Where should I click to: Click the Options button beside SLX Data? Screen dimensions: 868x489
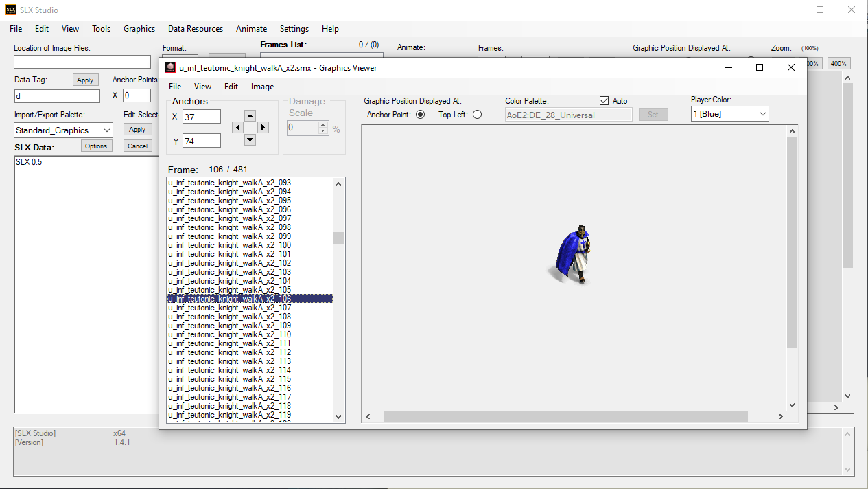click(96, 146)
